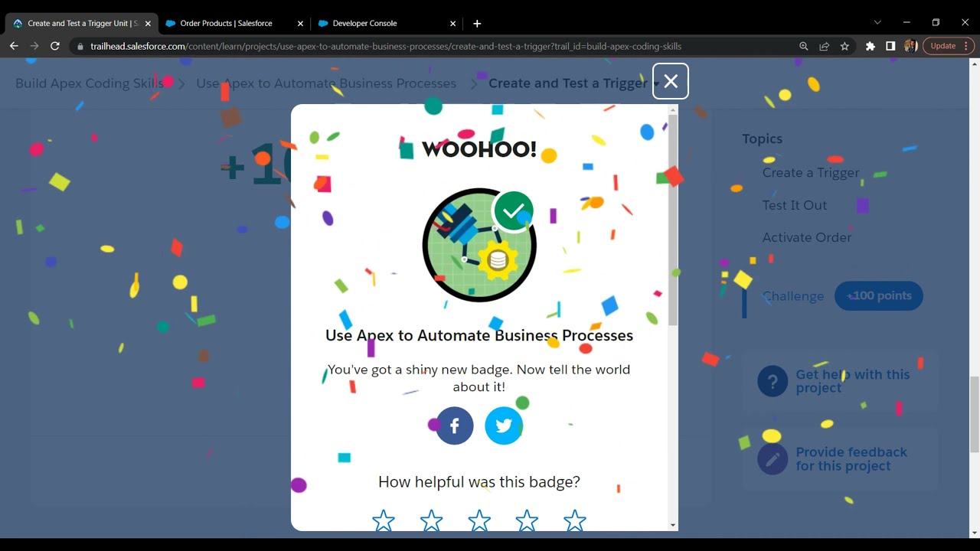980x551 pixels.
Task: Reload the Trailhead page
Action: (x=55, y=46)
